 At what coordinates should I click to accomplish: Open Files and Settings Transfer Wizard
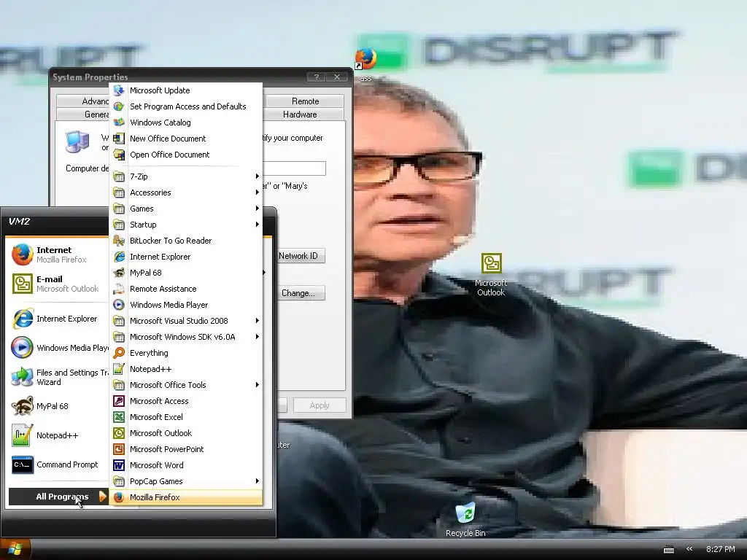pos(58,377)
